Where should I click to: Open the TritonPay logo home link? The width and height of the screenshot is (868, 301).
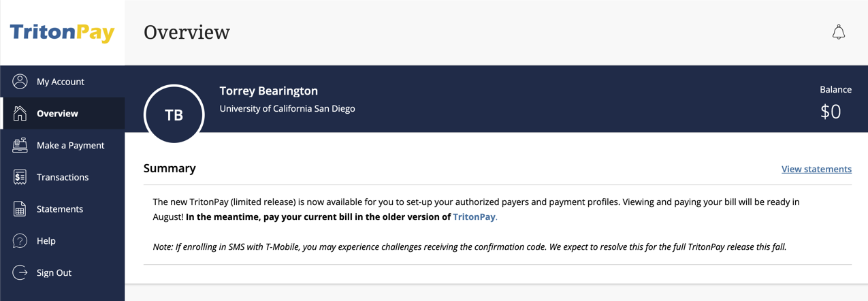[x=62, y=33]
